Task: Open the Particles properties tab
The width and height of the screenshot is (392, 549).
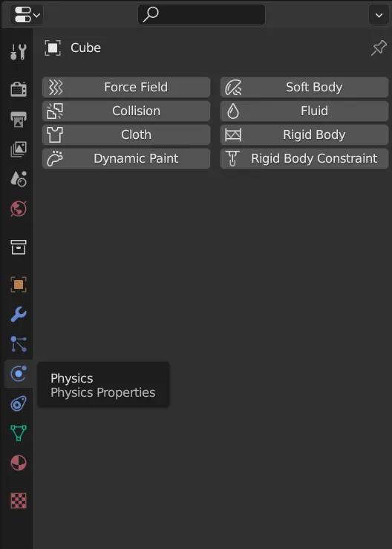Action: coord(19,344)
